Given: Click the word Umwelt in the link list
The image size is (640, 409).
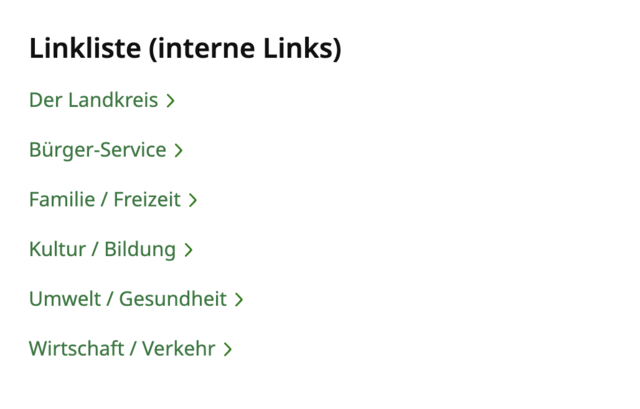Looking at the screenshot, I should tap(64, 299).
